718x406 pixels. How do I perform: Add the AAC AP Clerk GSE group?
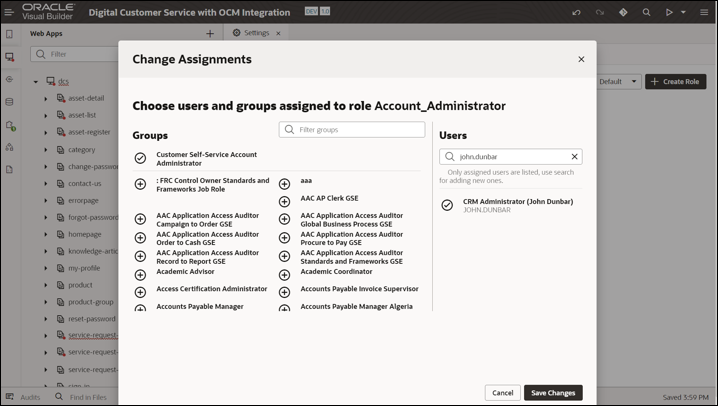[x=284, y=200]
